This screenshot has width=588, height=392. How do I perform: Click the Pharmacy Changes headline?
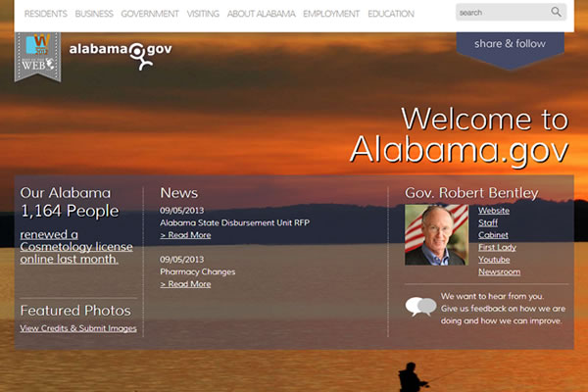[x=198, y=271]
